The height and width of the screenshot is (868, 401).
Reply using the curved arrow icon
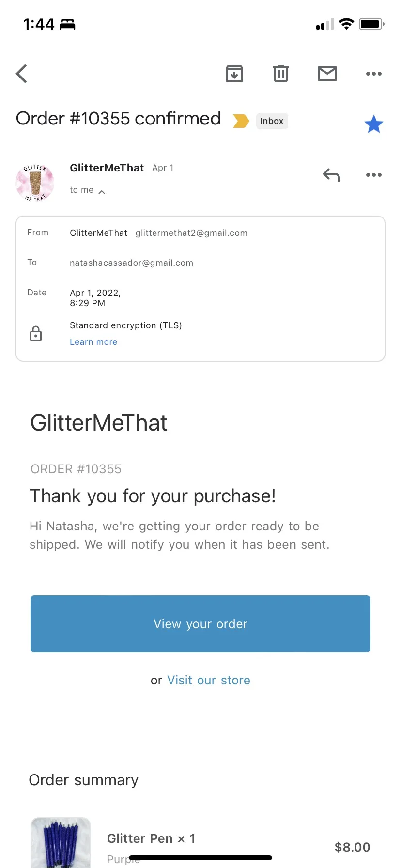tap(332, 175)
